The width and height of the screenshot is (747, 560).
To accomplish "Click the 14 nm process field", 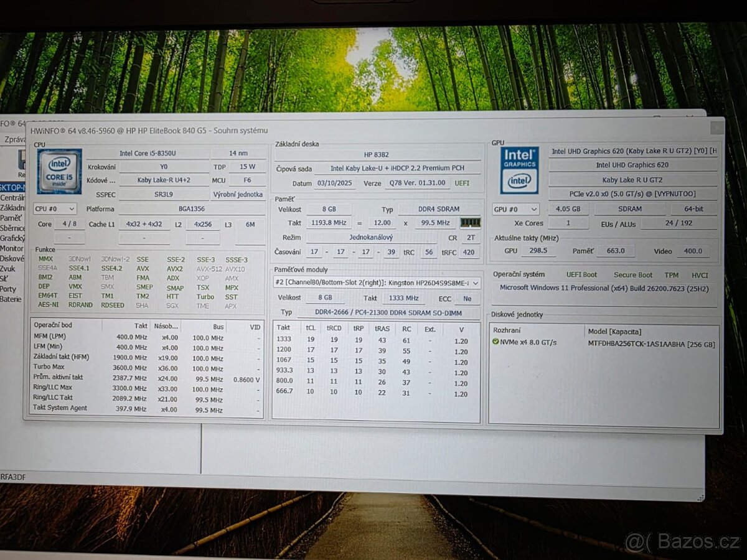I will click(x=238, y=153).
